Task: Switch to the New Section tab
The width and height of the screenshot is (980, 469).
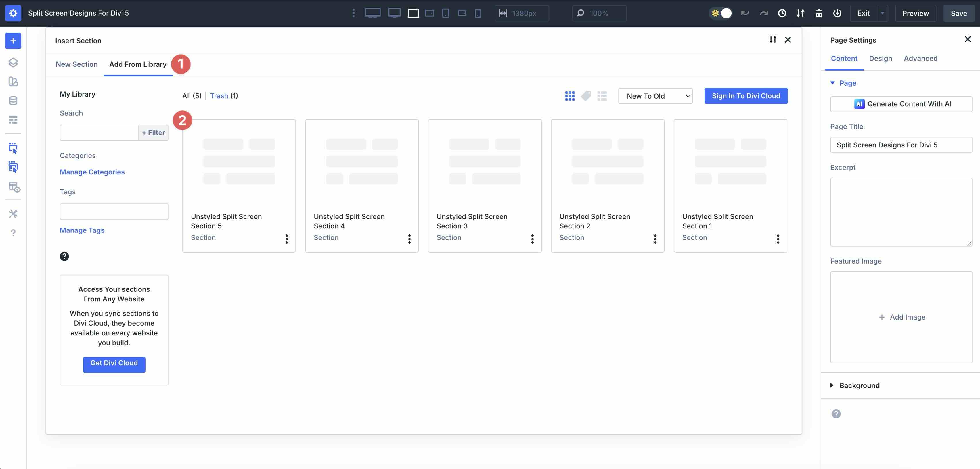Action: pyautogui.click(x=76, y=64)
